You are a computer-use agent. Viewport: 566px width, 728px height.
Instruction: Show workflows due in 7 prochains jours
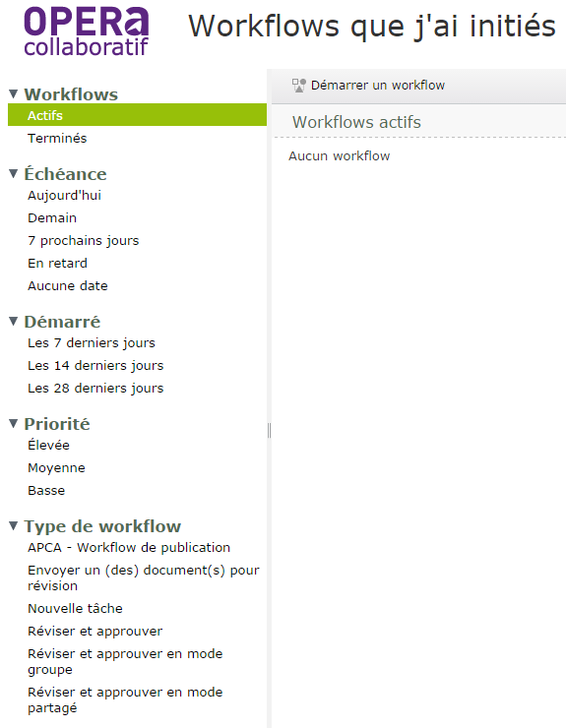click(x=84, y=240)
